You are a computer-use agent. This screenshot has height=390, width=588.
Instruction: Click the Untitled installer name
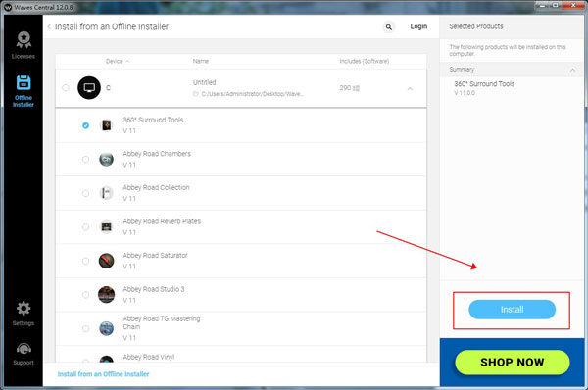pyautogui.click(x=205, y=82)
